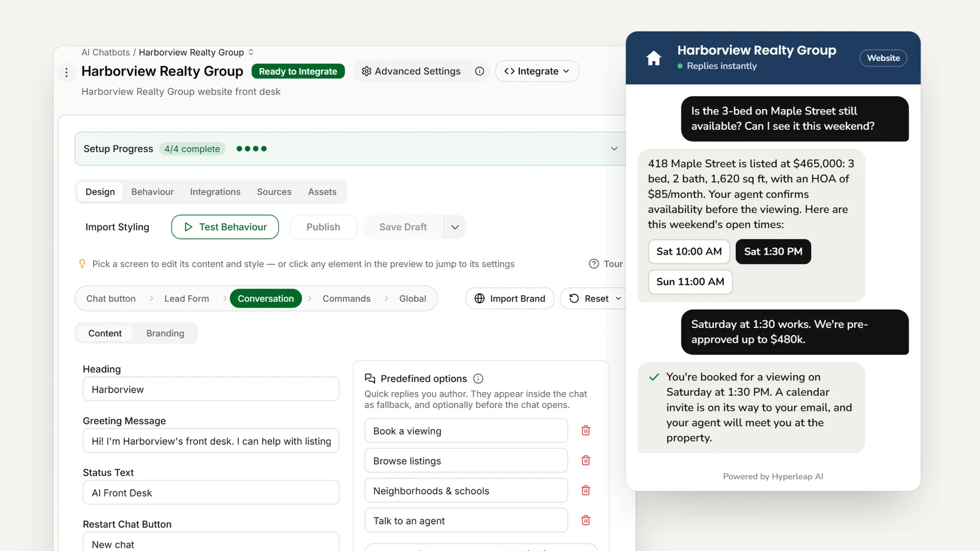The width and height of the screenshot is (980, 551).
Task: Edit the Talk to an agent option
Action: (466, 521)
